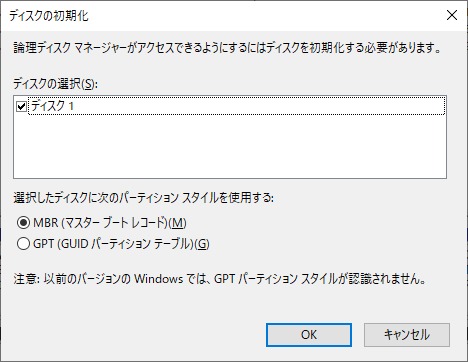
Task: Click the ディスクの初期化 title bar text
Action: pyautogui.click(x=49, y=16)
